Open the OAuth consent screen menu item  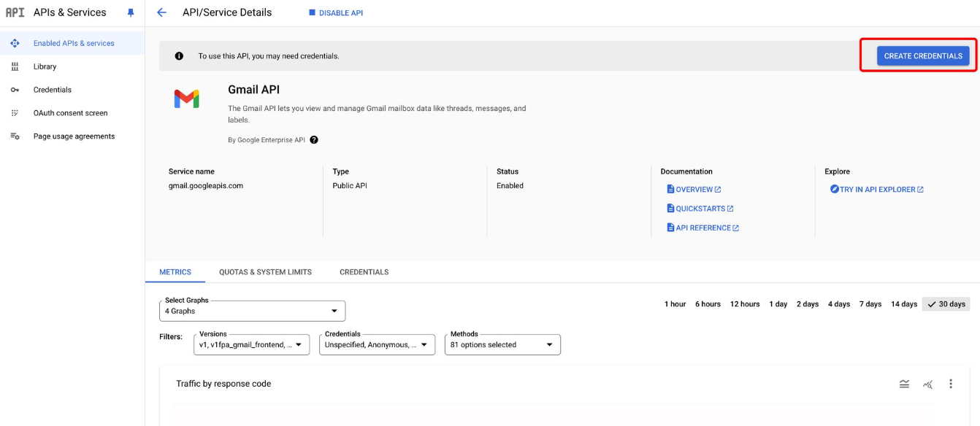point(70,113)
